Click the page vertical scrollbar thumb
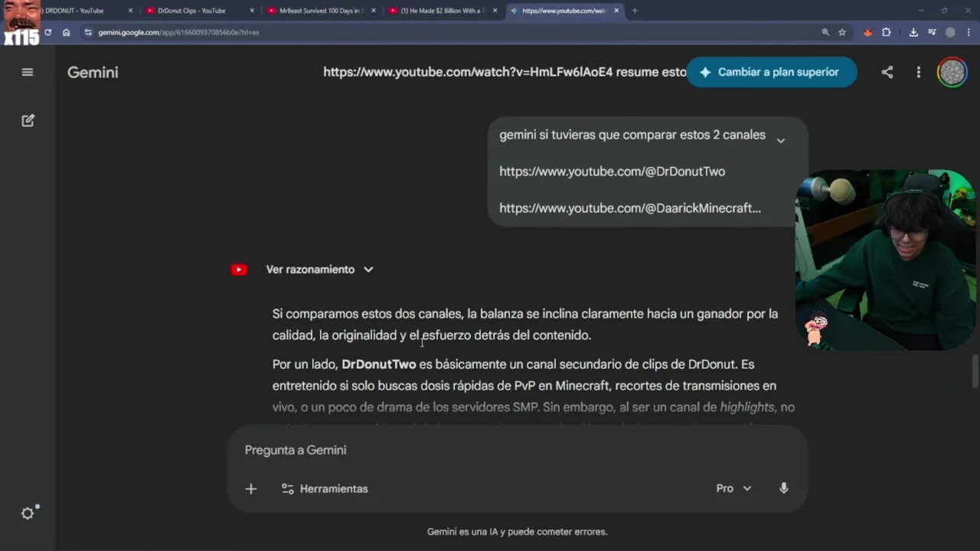This screenshot has width=980, height=551. pos(975,372)
